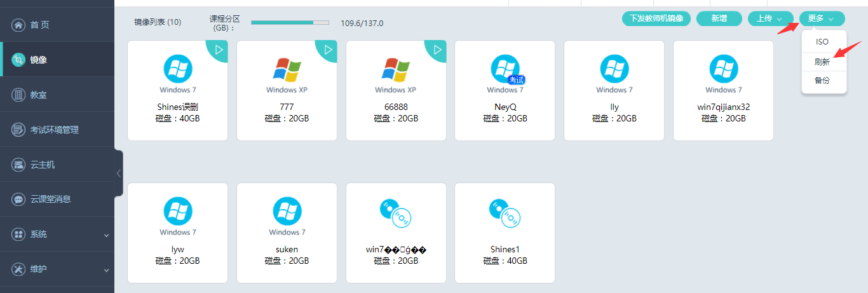Open the 云主机 sidebar item

pyautogui.click(x=57, y=165)
